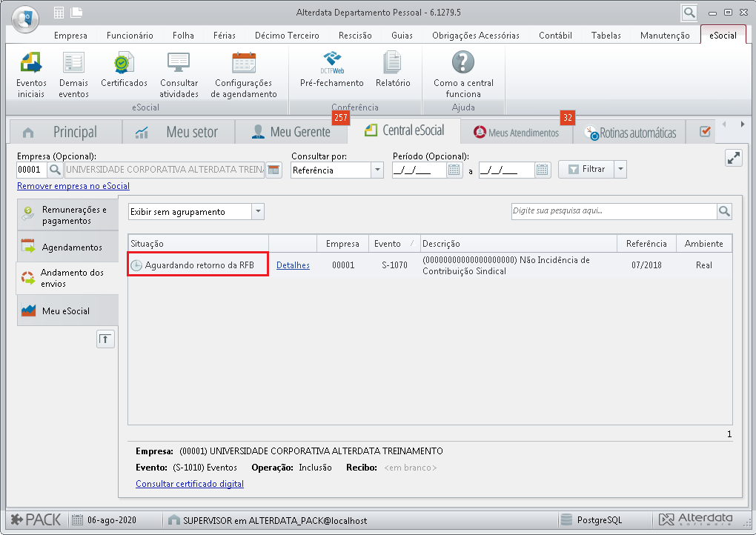Open the Exibir sem agrupamento dropdown
Image resolution: width=756 pixels, height=535 pixels.
(258, 212)
